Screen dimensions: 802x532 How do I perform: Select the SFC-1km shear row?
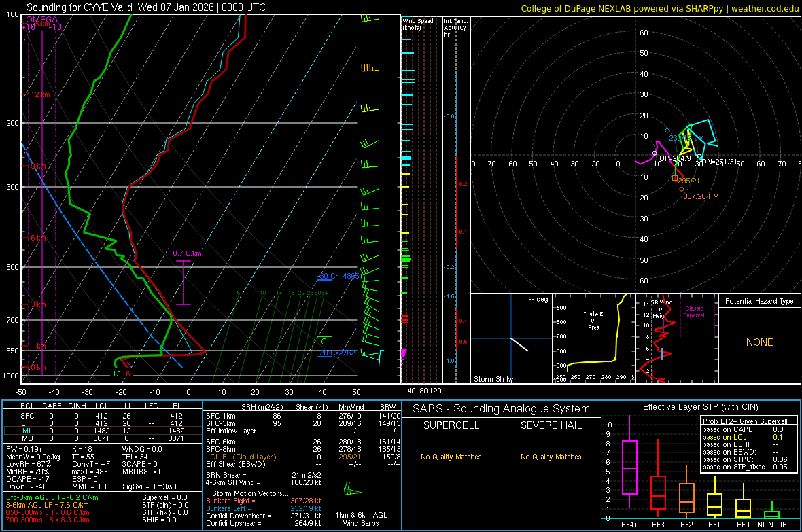tap(303, 416)
